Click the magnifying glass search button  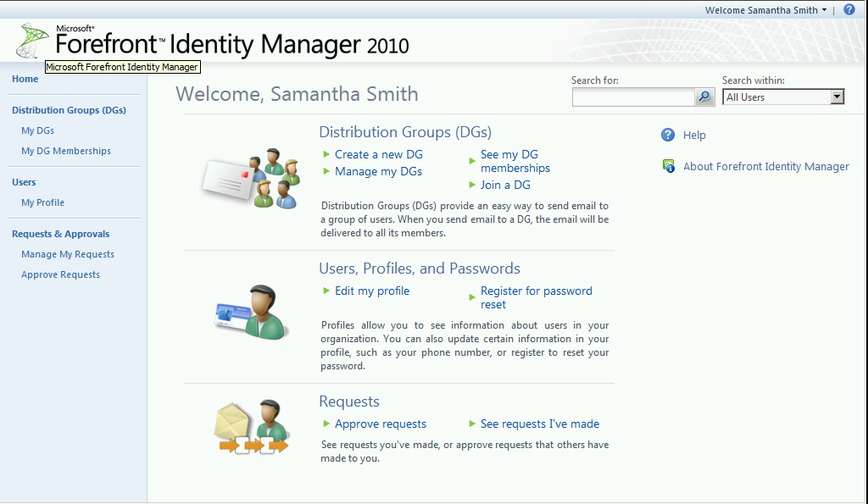(x=704, y=97)
